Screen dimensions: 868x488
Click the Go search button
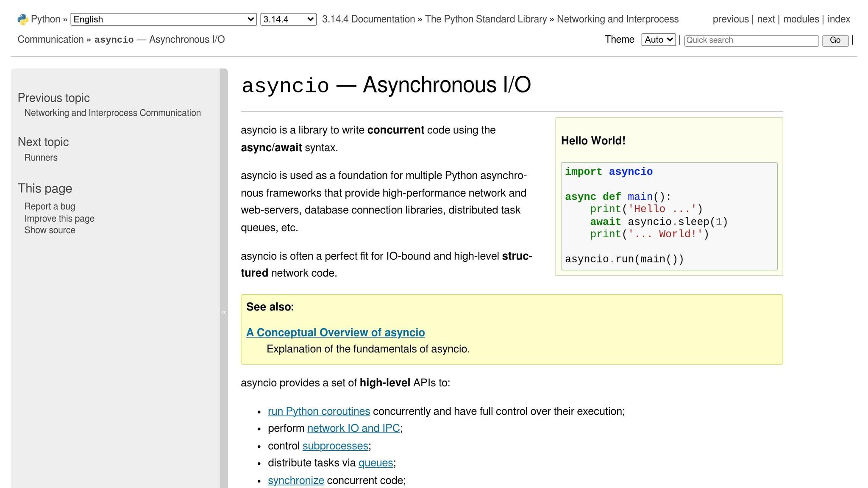click(835, 40)
